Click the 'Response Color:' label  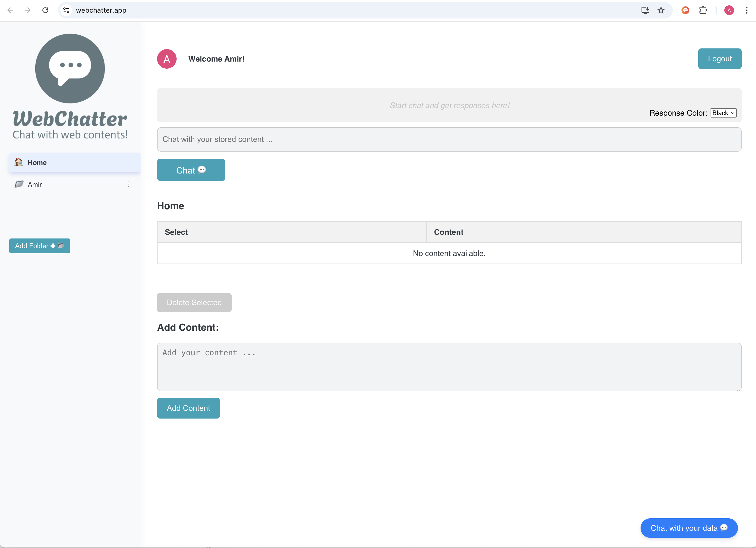pos(678,113)
